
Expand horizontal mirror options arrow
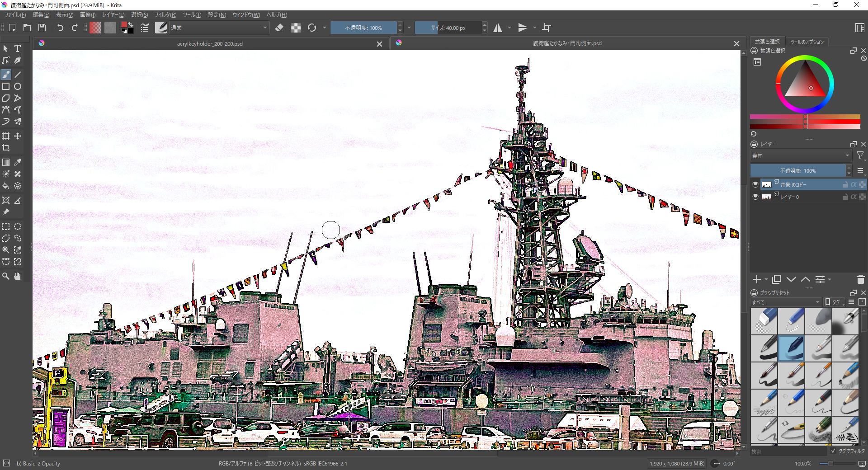509,28
